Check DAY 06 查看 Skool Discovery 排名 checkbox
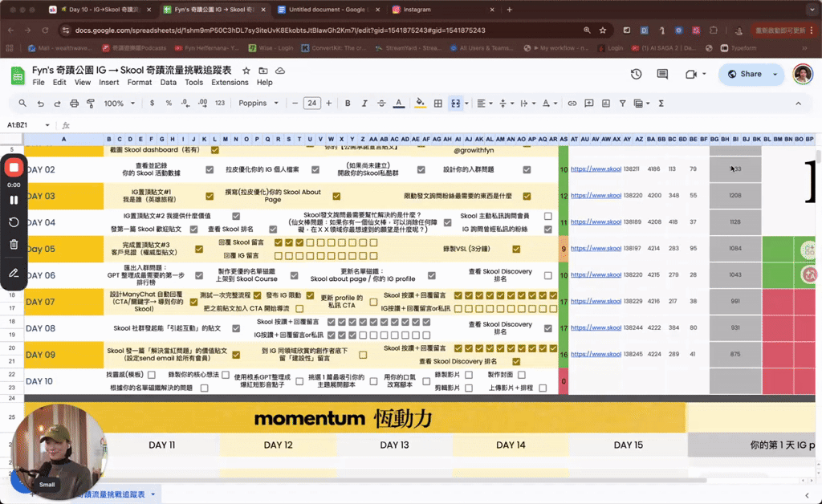Screen dimensions: 822x504 [547, 275]
